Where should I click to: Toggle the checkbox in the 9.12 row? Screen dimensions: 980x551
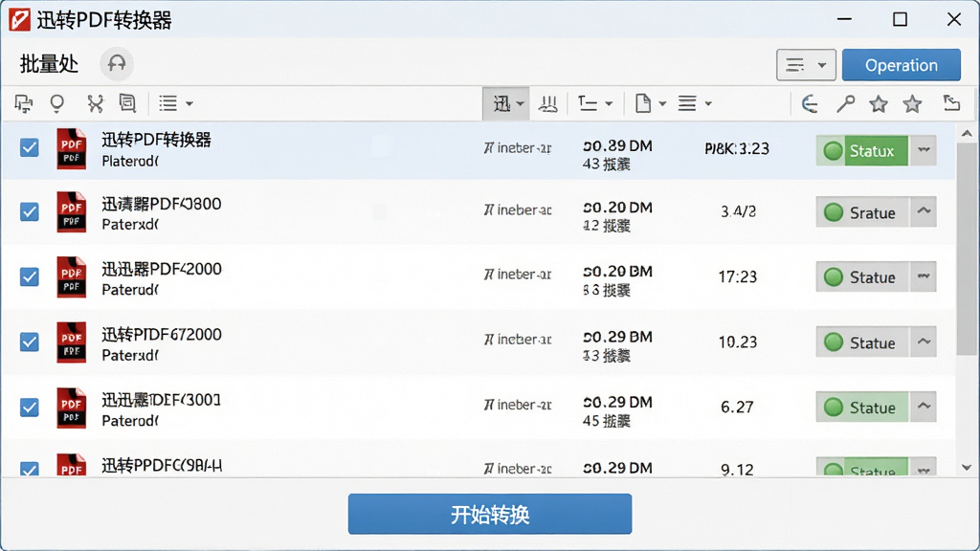coord(30,469)
